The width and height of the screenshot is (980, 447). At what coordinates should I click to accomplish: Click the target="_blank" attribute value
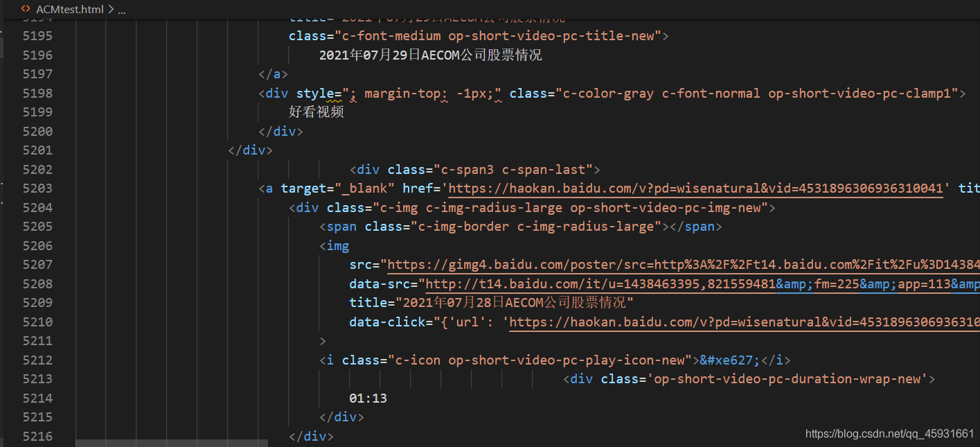point(364,189)
